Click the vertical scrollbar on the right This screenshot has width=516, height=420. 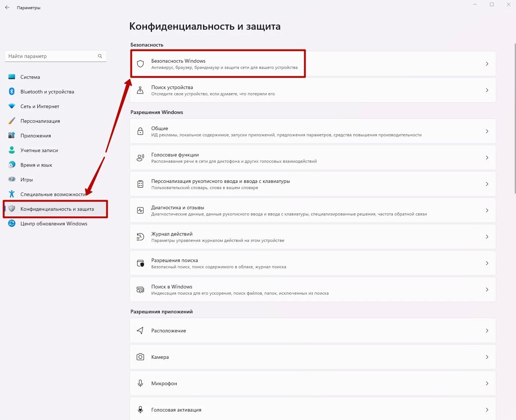click(x=515, y=117)
